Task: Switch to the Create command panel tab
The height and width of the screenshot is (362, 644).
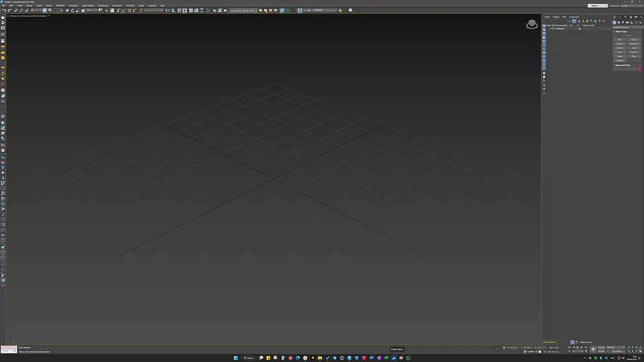Action: coord(615,17)
